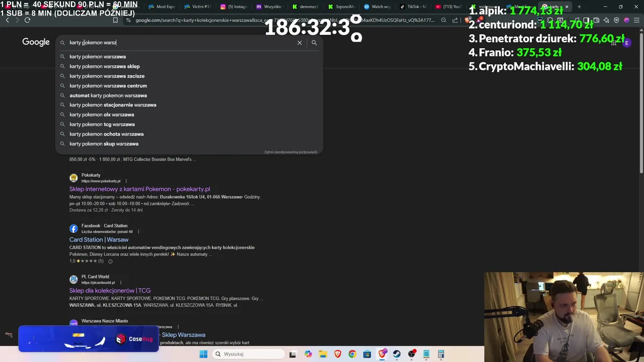Open a new browser tab with plus
644x362 pixels.
point(579,7)
